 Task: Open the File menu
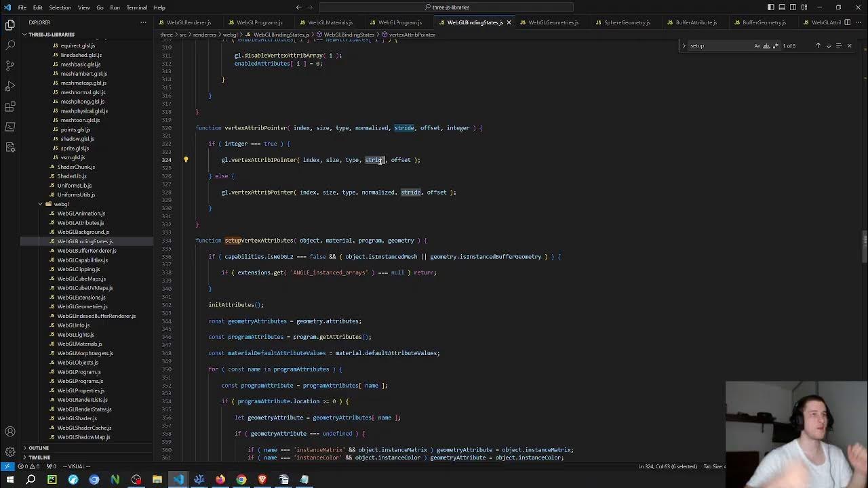[22, 7]
